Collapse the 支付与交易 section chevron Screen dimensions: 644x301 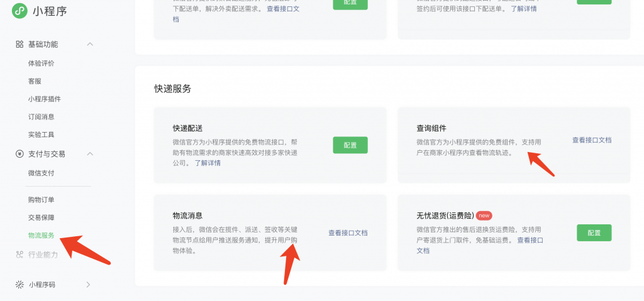tap(90, 154)
